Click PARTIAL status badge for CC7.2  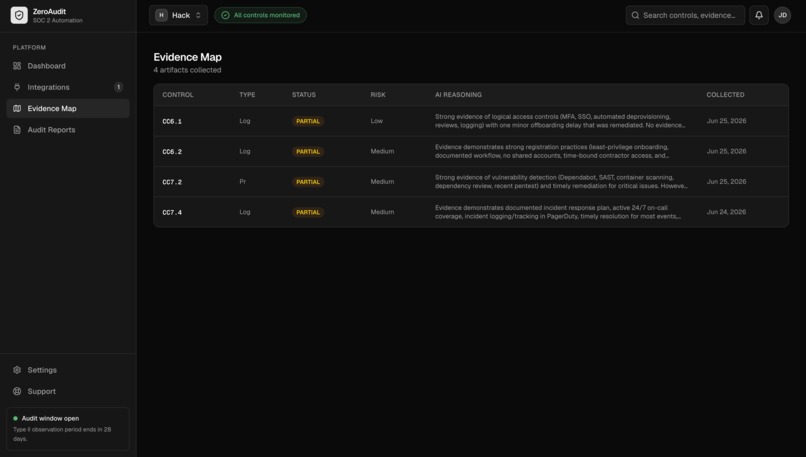[x=308, y=182]
